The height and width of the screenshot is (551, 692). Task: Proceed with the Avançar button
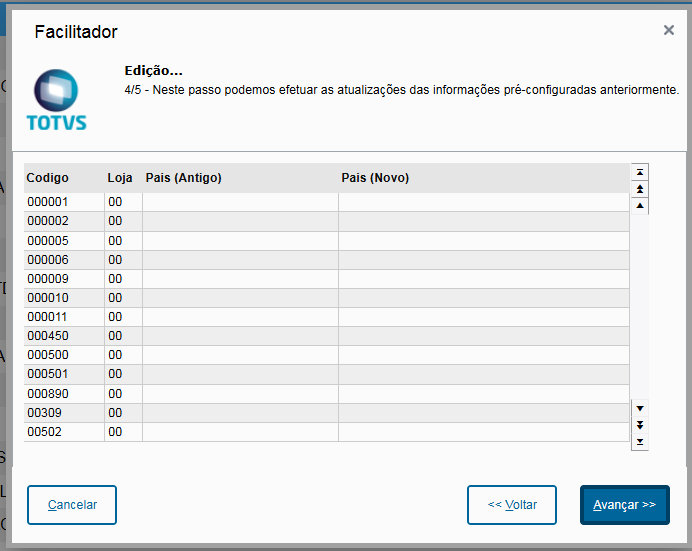(x=624, y=505)
